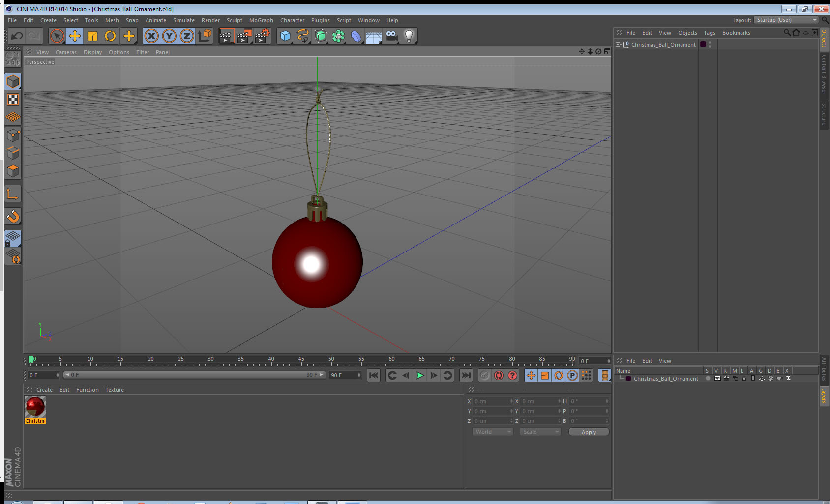Enable the Axis mode tool
Image resolution: width=830 pixels, height=504 pixels.
pos(13,194)
